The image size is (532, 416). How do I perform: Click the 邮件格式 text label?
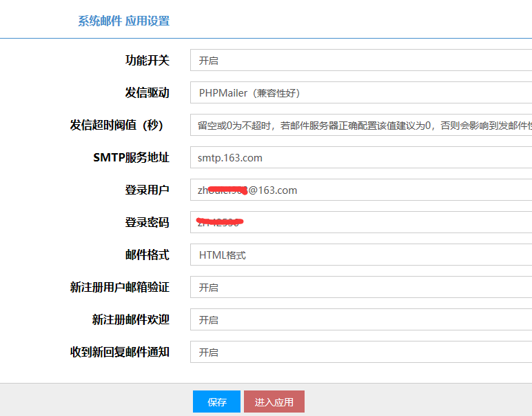[147, 255]
